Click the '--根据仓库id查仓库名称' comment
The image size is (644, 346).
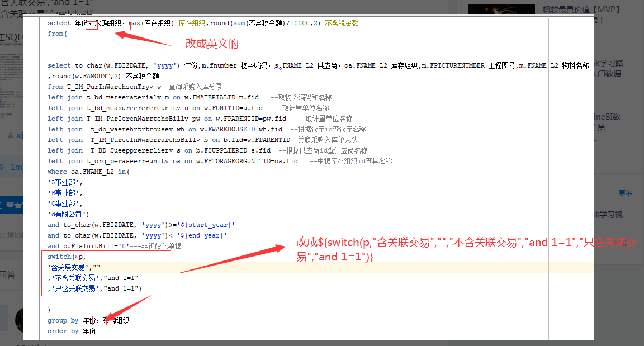(x=328, y=129)
